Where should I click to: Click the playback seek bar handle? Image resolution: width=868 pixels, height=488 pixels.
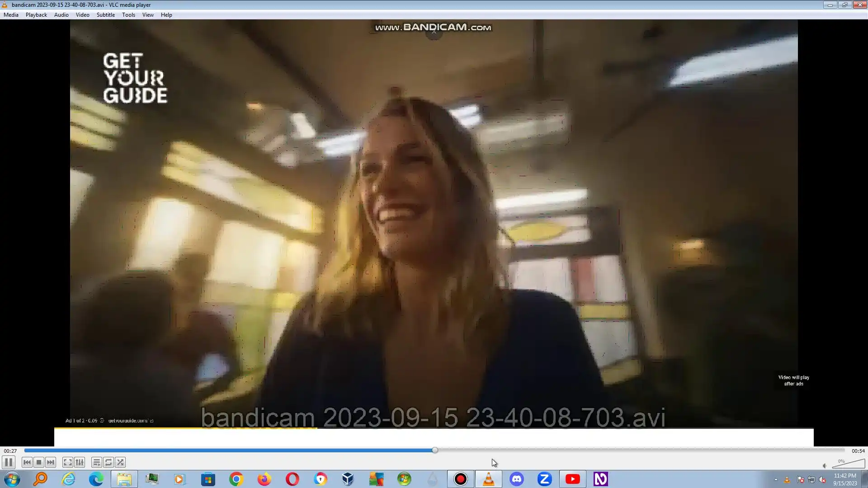tap(435, 450)
